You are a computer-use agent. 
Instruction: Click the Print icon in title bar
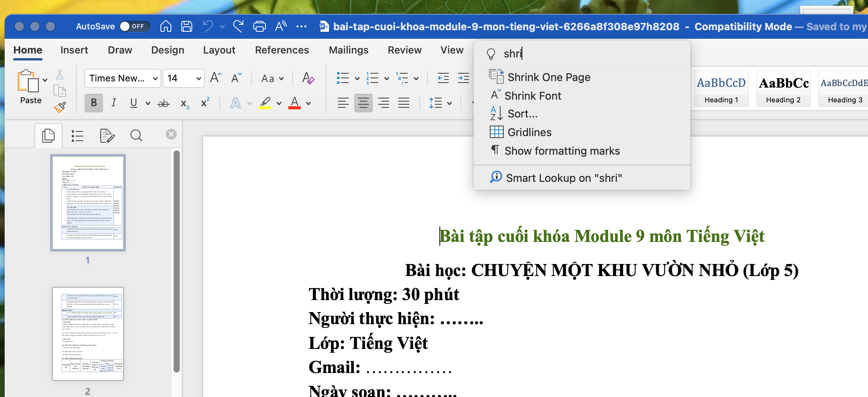click(x=259, y=26)
